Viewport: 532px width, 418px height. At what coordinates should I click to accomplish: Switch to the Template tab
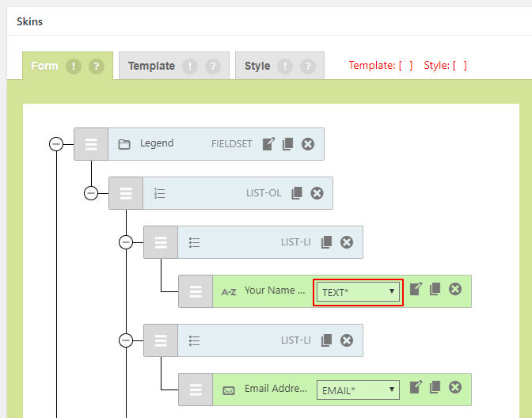pos(151,66)
